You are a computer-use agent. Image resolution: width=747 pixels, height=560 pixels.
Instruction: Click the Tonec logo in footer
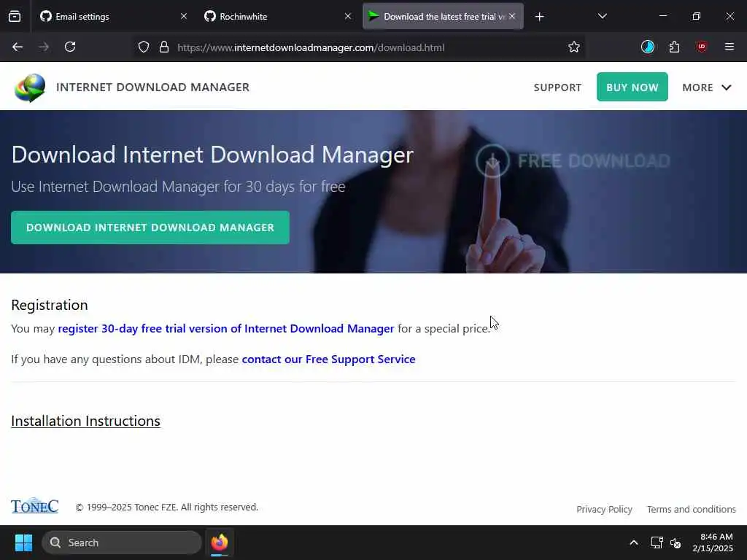click(x=35, y=506)
